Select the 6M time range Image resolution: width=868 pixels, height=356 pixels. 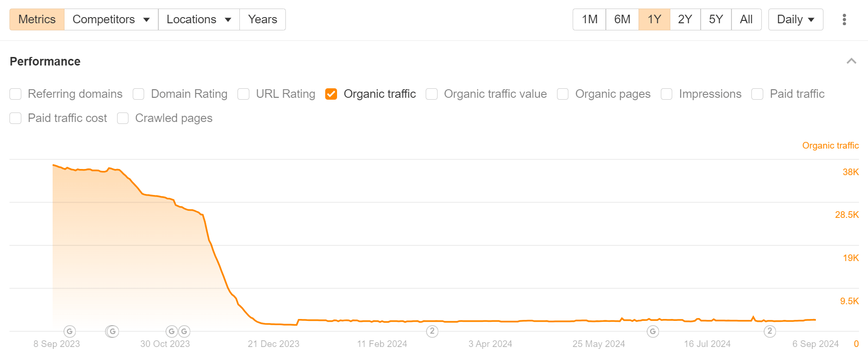(x=622, y=19)
